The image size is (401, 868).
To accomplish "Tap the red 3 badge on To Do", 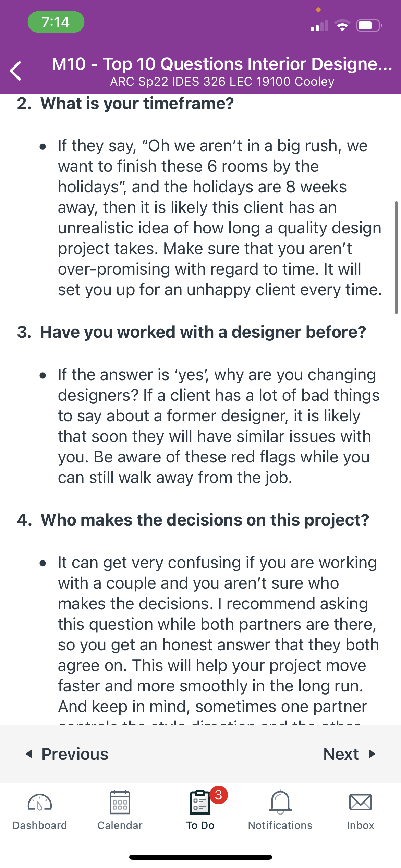I will [219, 795].
